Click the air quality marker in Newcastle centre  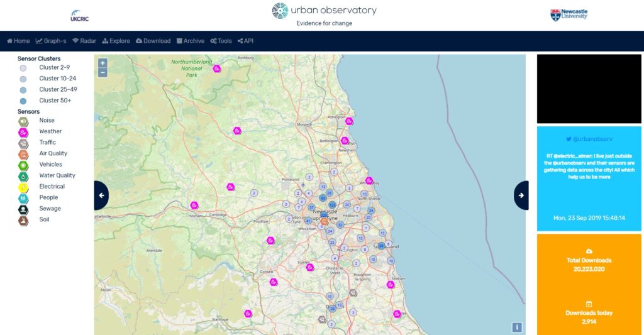324,222
